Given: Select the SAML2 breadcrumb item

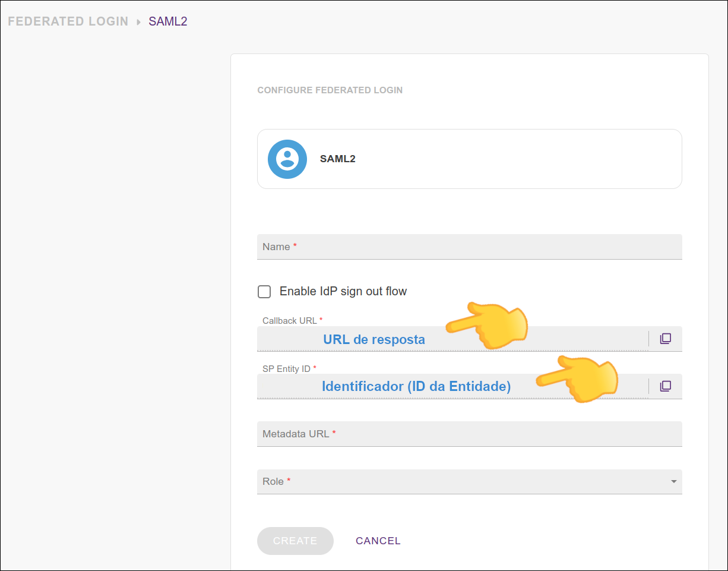Looking at the screenshot, I should point(167,21).
